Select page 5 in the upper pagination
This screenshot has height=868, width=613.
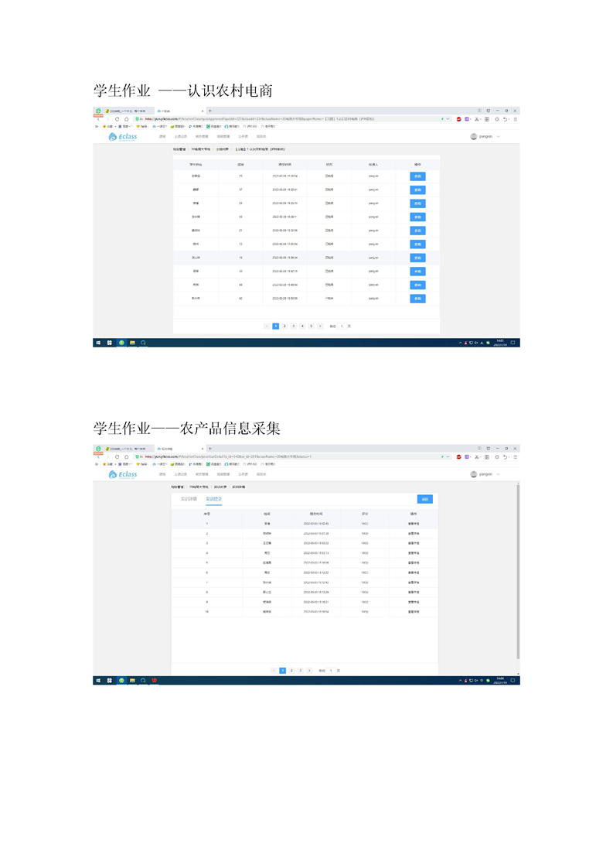pos(311,326)
